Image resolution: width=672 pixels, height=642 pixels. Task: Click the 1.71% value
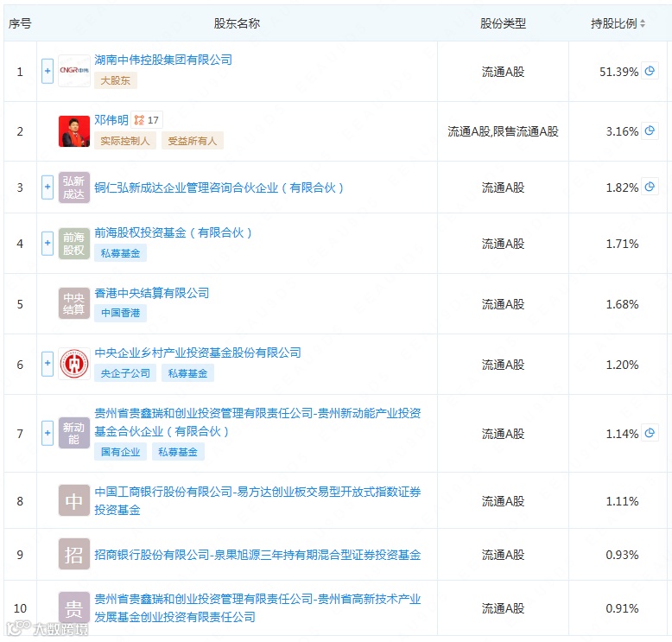[622, 244]
